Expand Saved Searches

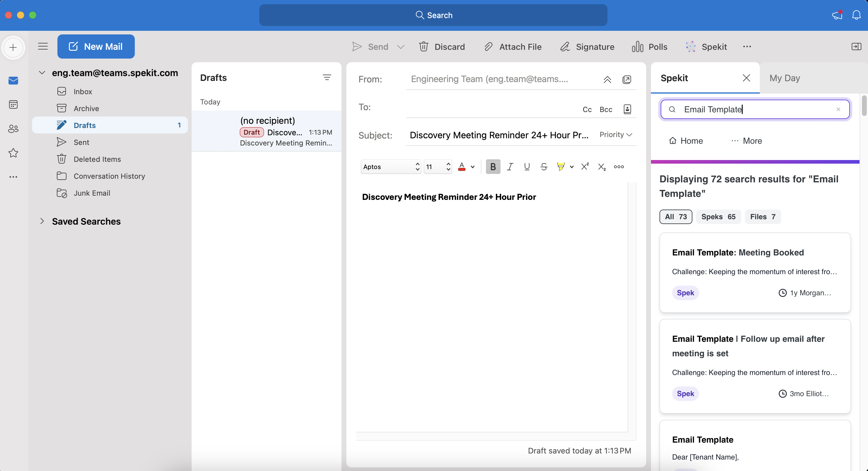[x=42, y=221]
